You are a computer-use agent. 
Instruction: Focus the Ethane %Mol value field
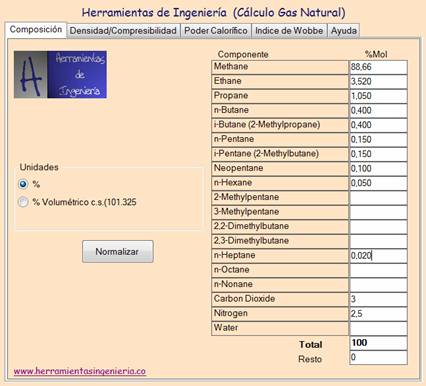(x=378, y=81)
